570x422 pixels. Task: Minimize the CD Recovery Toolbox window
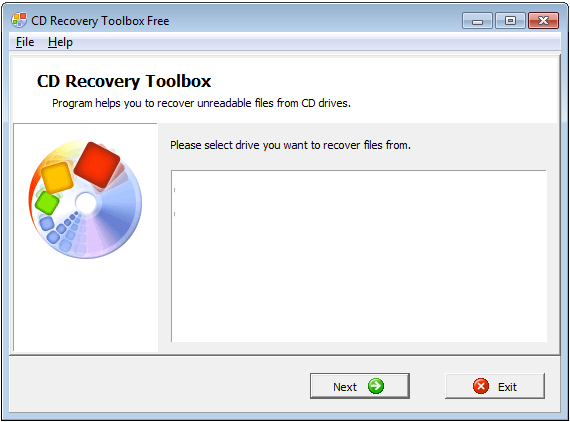pos(477,21)
